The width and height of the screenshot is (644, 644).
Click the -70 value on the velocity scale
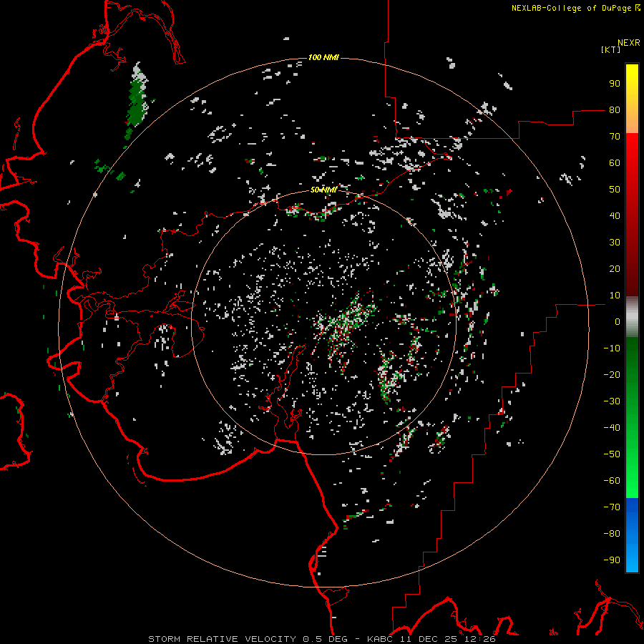[612, 507]
